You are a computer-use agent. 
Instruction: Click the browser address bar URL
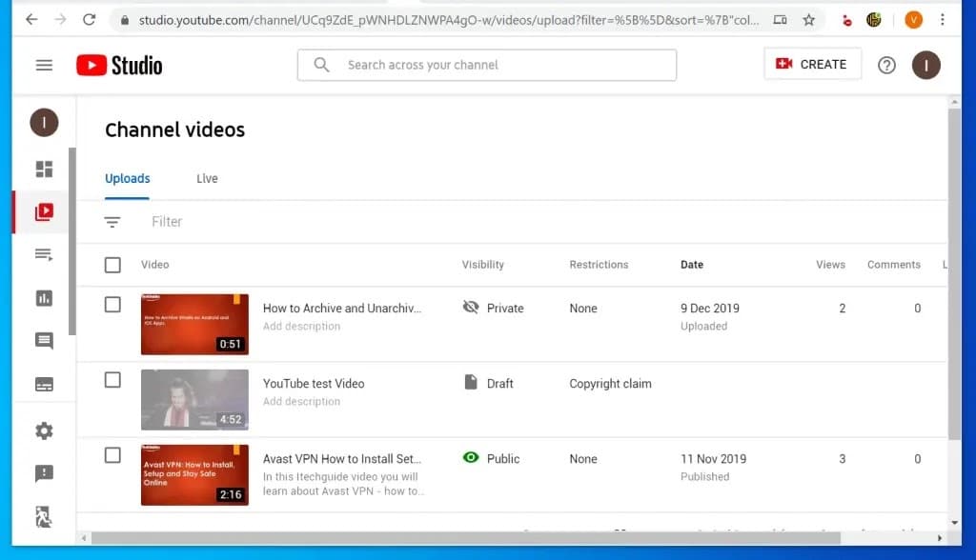[448, 20]
